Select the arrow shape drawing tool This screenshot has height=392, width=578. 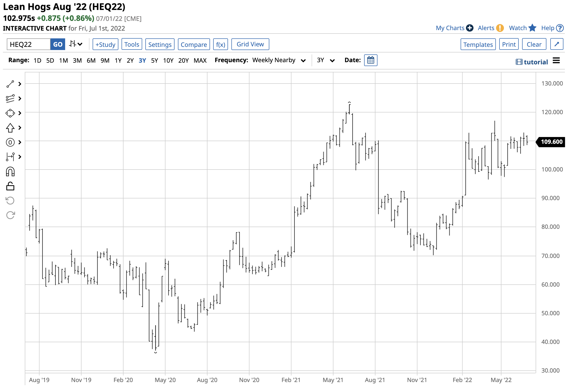coord(10,128)
